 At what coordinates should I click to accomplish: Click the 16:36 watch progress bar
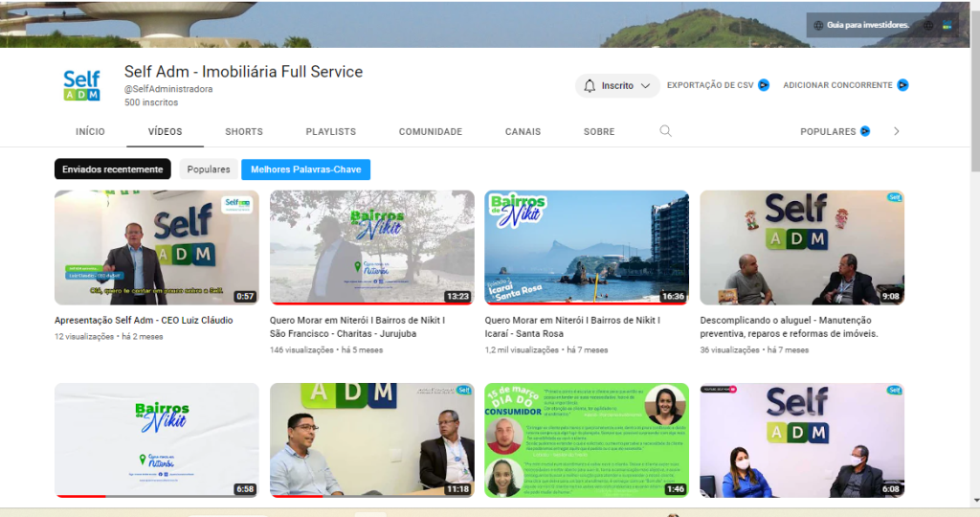587,303
